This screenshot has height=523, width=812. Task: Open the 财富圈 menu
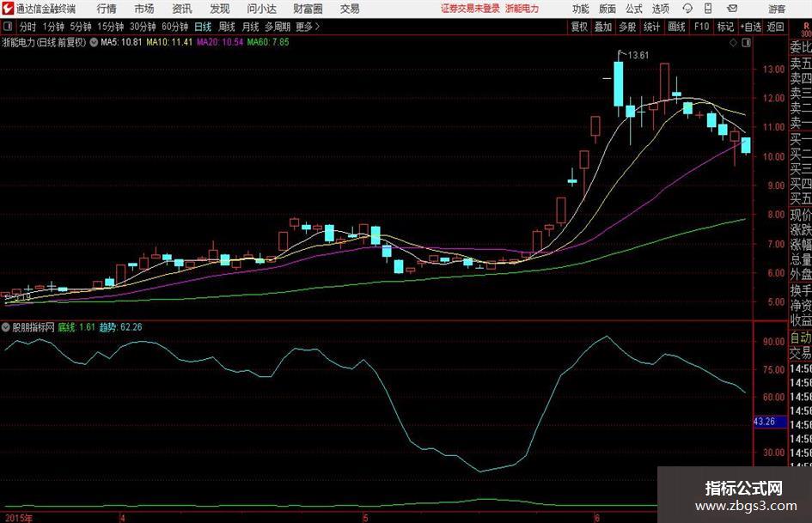[x=308, y=9]
